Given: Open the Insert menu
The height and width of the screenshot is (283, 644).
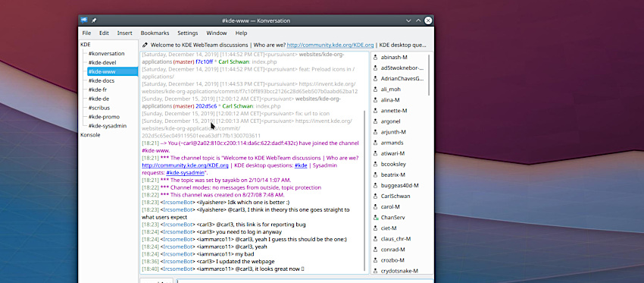Looking at the screenshot, I should tap(125, 33).
